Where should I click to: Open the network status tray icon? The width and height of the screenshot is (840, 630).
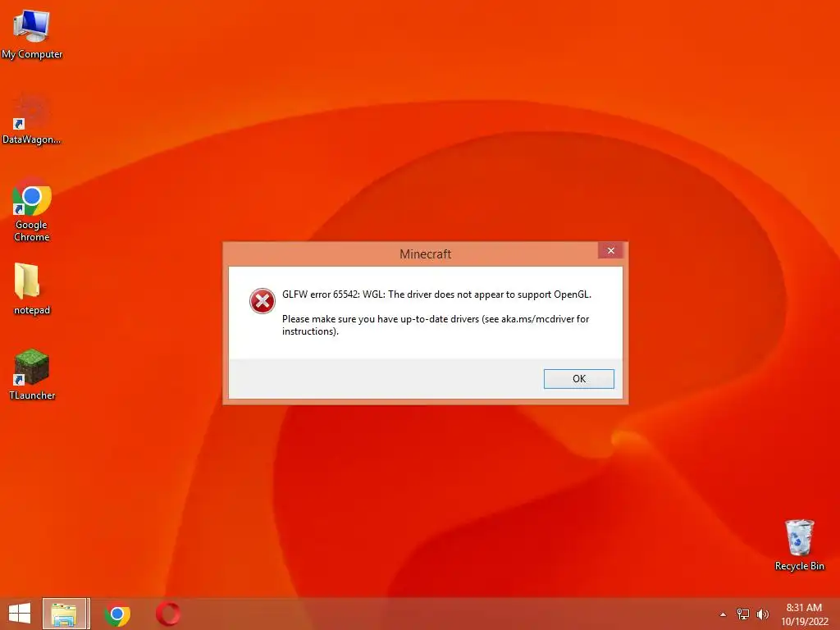(x=742, y=614)
